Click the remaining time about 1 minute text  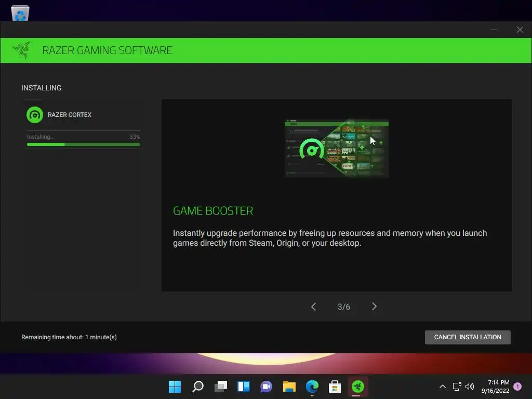click(x=69, y=337)
